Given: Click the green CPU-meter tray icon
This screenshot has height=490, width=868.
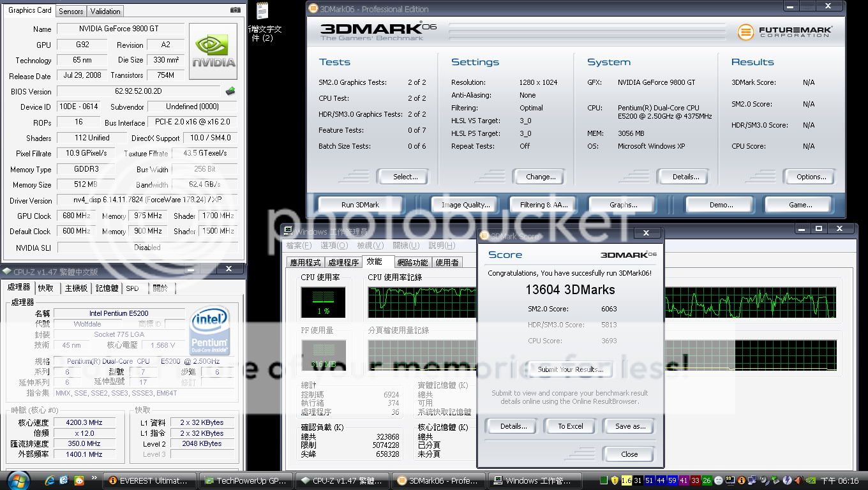Looking at the screenshot, I should point(603,480).
